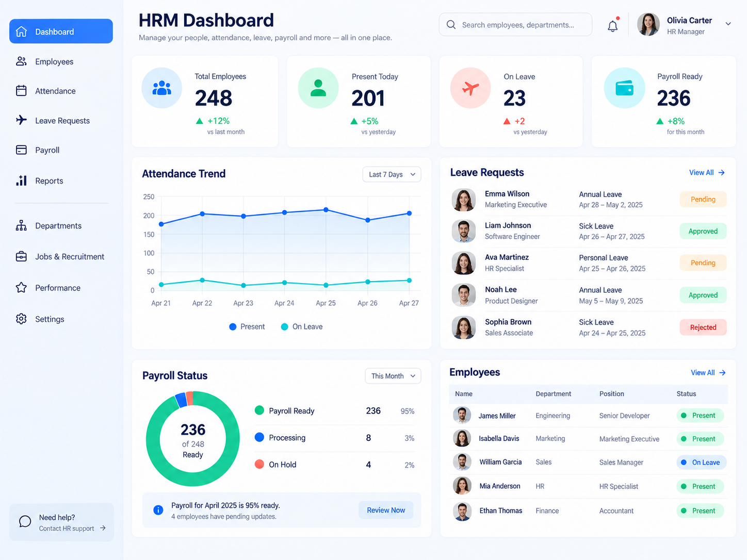747x560 pixels.
Task: Click the On Hold red legend dot
Action: point(259,464)
